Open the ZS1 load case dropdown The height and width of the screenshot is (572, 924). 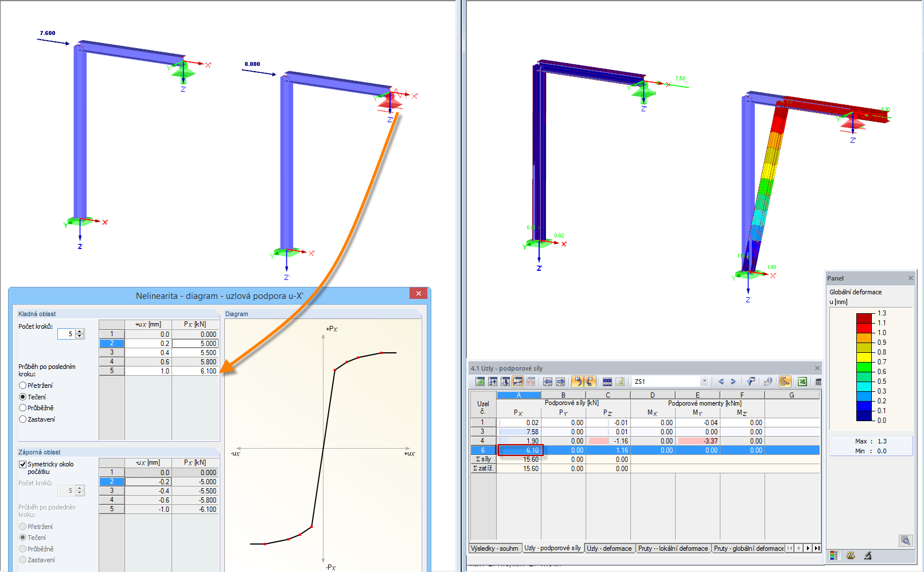(x=704, y=382)
